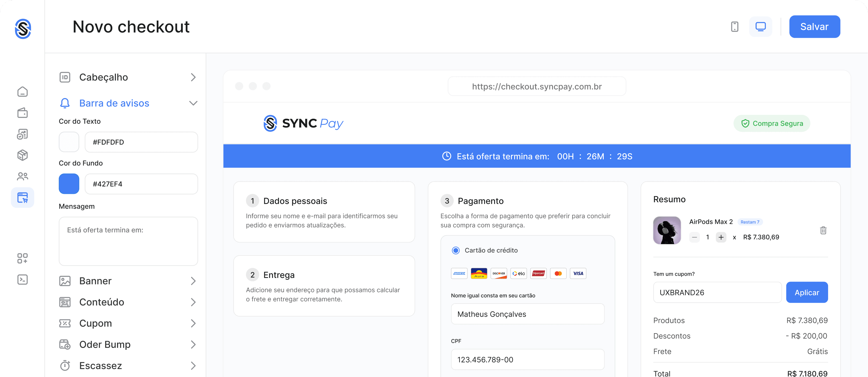868x377 pixels.
Task: Open the Oder Bump settings item
Action: 128,344
